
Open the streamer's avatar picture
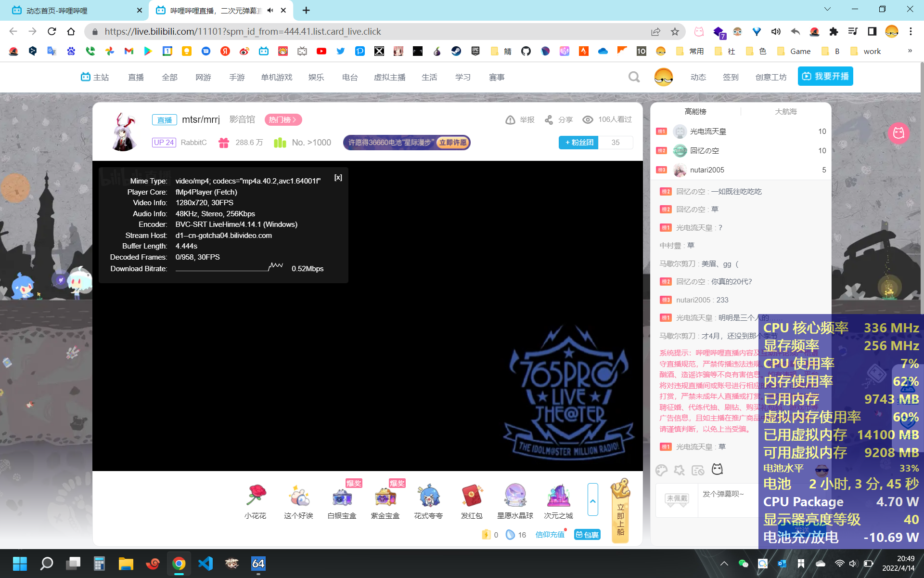(x=124, y=131)
